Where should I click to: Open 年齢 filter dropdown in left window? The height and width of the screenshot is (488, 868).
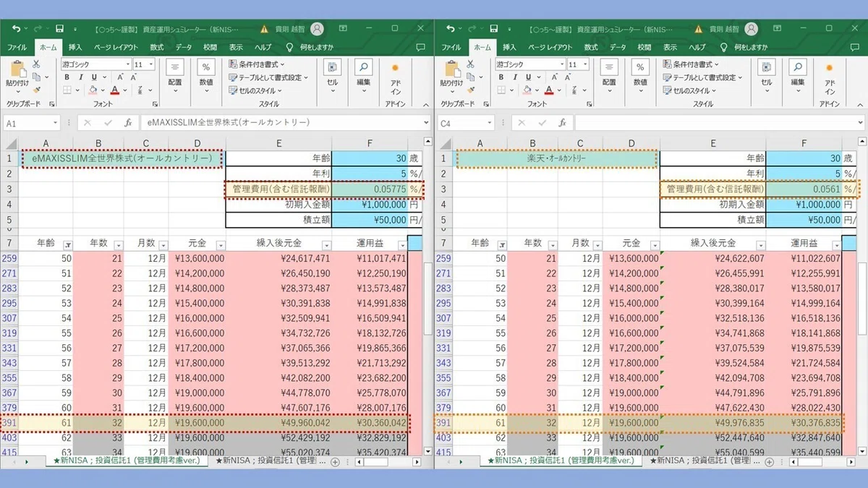coord(68,244)
